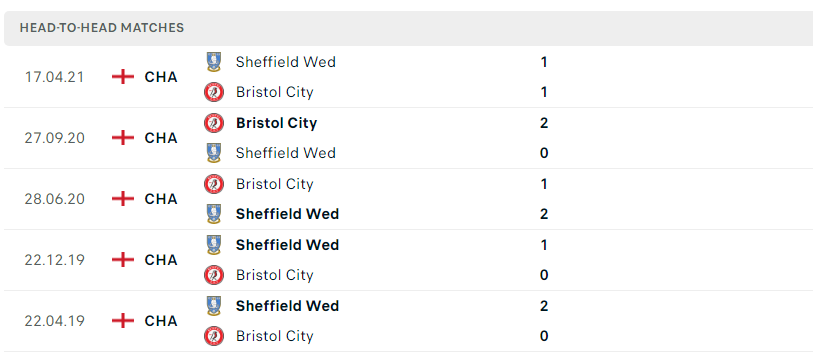Open Sheffield Wed team link in 17.04.21 match
The width and height of the screenshot is (813, 361).
(x=286, y=62)
